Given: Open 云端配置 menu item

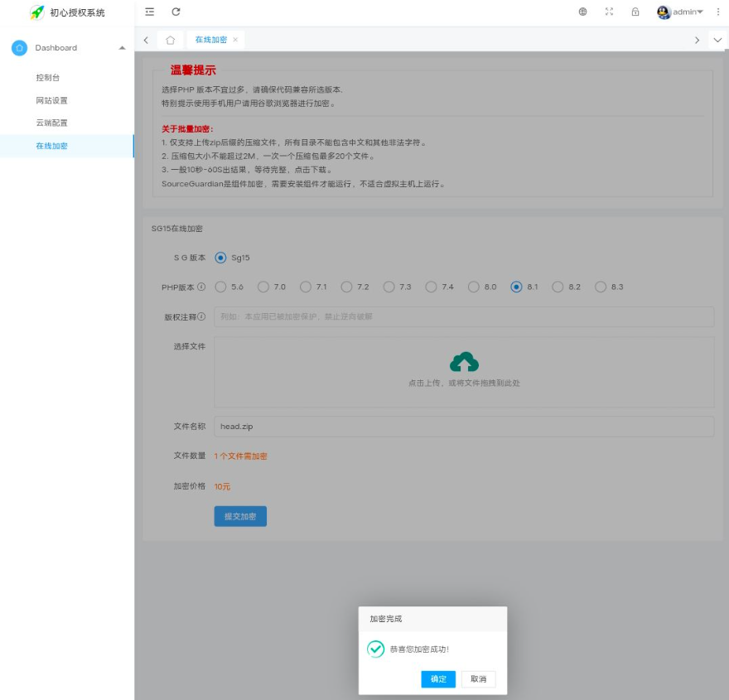Looking at the screenshot, I should click(51, 123).
